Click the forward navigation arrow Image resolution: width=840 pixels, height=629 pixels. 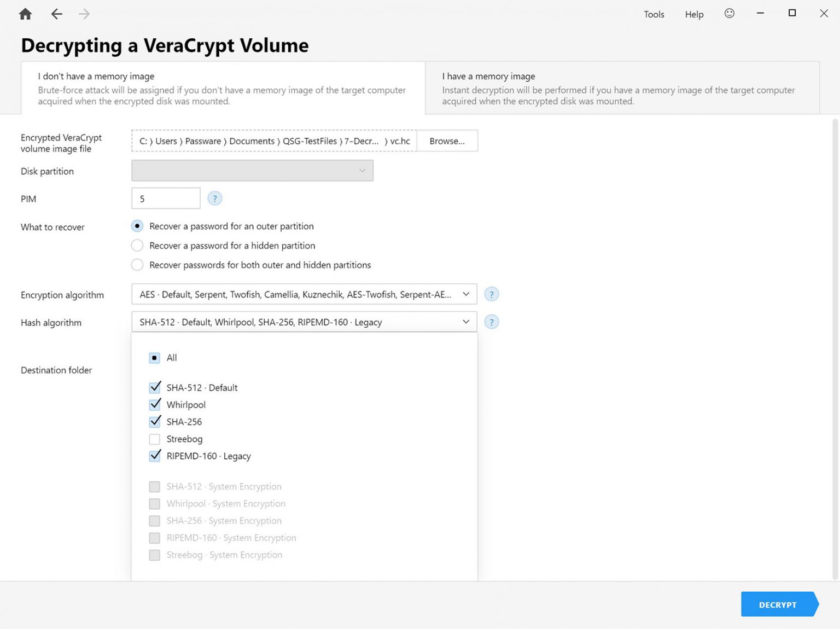84,14
